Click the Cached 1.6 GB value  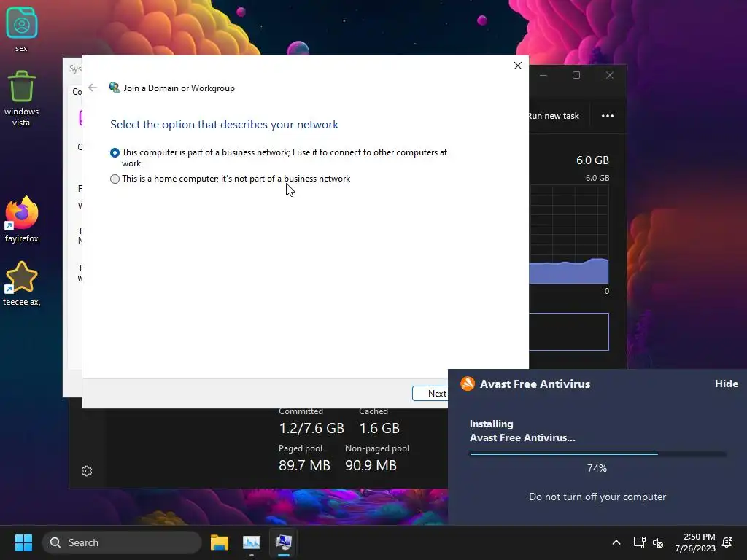pos(379,428)
